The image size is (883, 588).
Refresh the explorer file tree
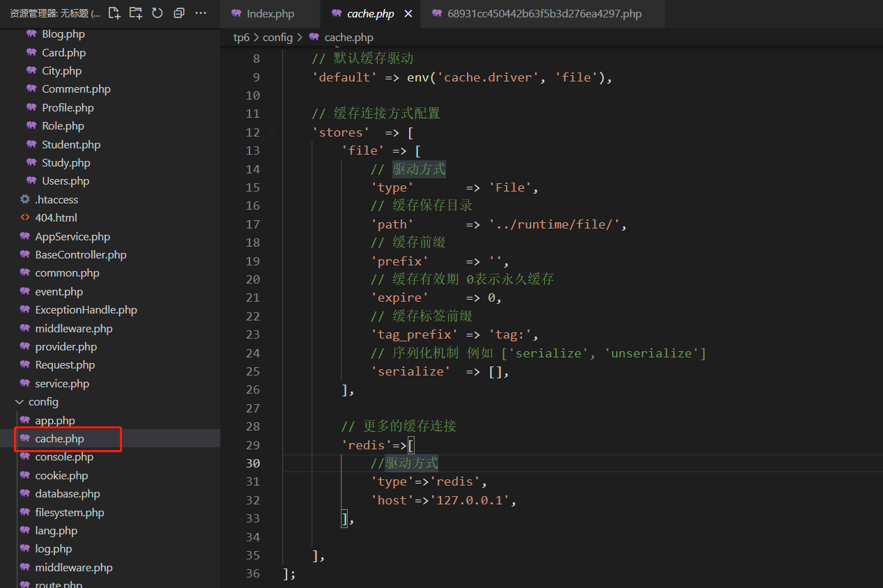click(158, 13)
